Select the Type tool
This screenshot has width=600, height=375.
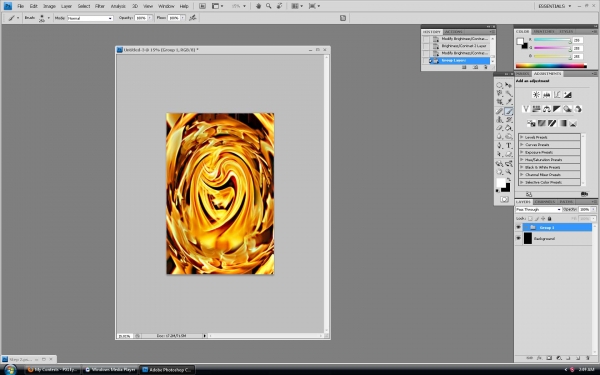(509, 146)
